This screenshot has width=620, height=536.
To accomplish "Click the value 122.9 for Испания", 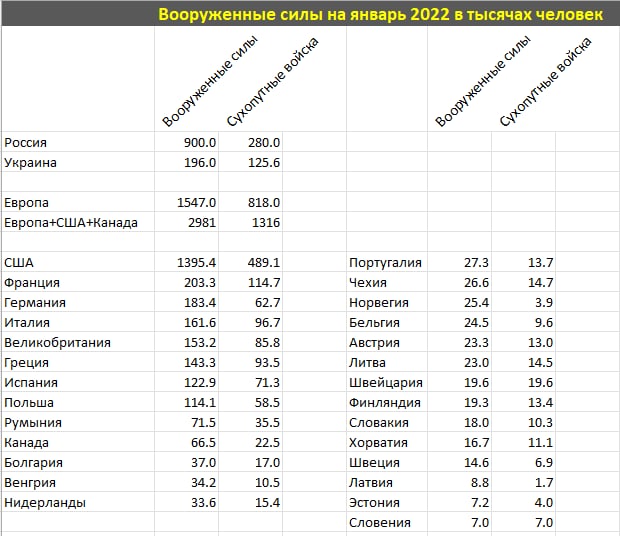I will [200, 383].
